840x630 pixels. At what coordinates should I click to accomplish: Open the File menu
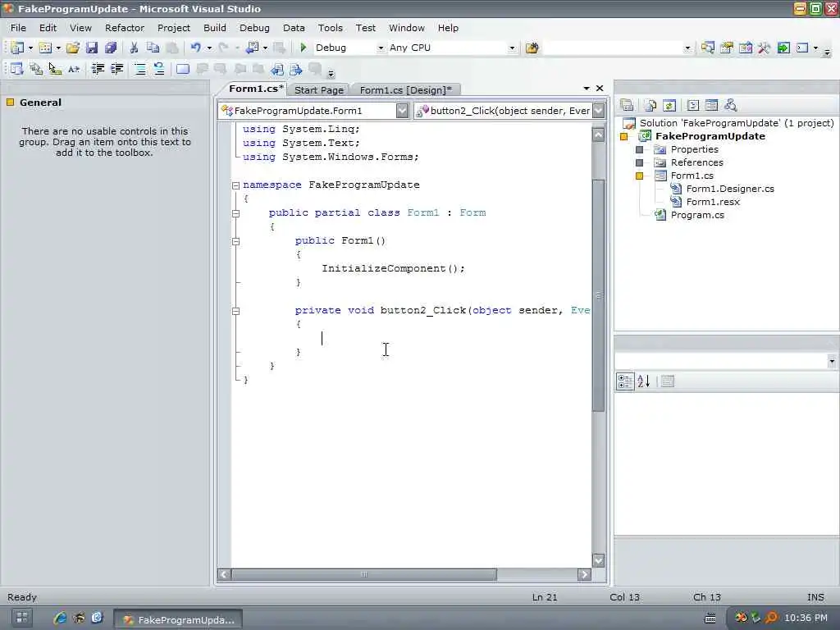click(18, 28)
